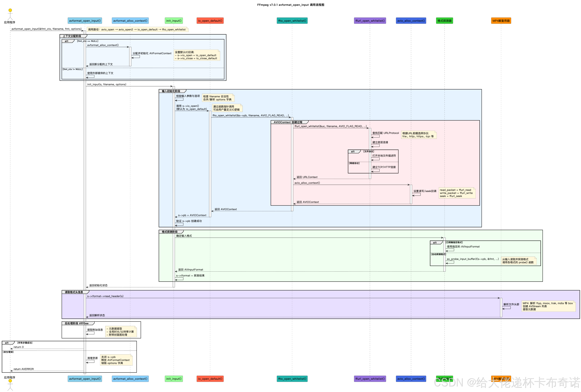Select the teal ffio_open_whitelist() header box
This screenshot has height=392, width=581.
click(292, 21)
